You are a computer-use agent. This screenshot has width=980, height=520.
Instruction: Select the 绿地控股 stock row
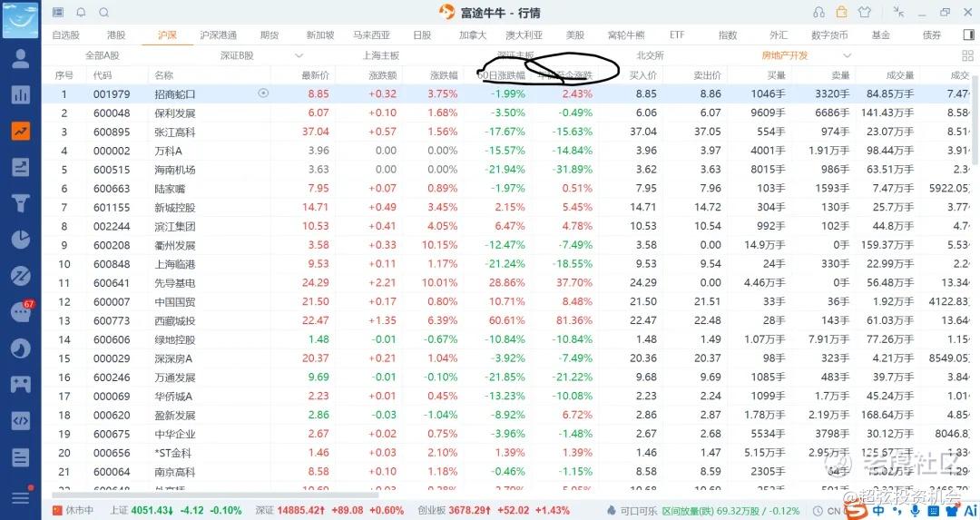pos(506,339)
